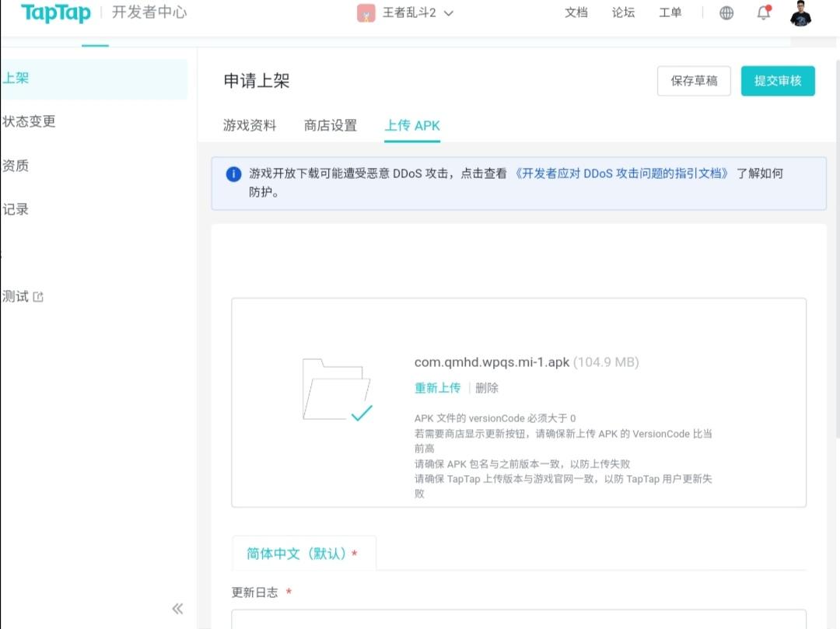Select the 上传 APK tab
This screenshot has width=840, height=629.
click(x=412, y=125)
